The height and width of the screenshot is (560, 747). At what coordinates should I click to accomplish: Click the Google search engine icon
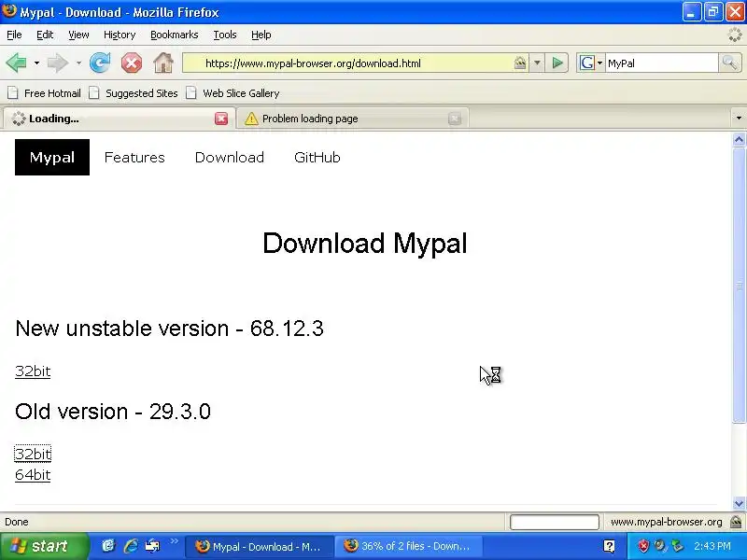(x=587, y=63)
